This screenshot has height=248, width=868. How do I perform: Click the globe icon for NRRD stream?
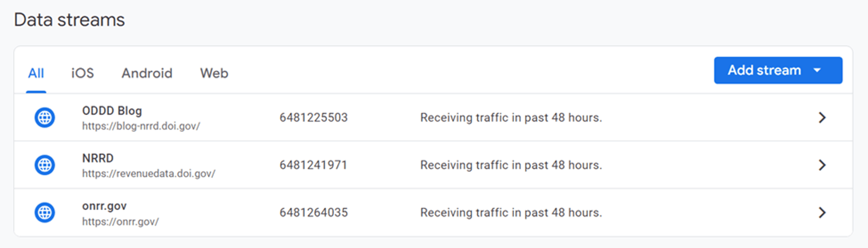point(45,165)
